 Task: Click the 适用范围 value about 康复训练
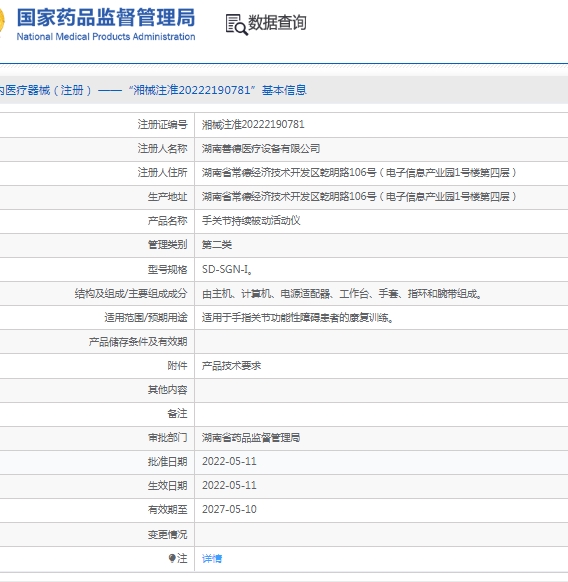(x=298, y=318)
